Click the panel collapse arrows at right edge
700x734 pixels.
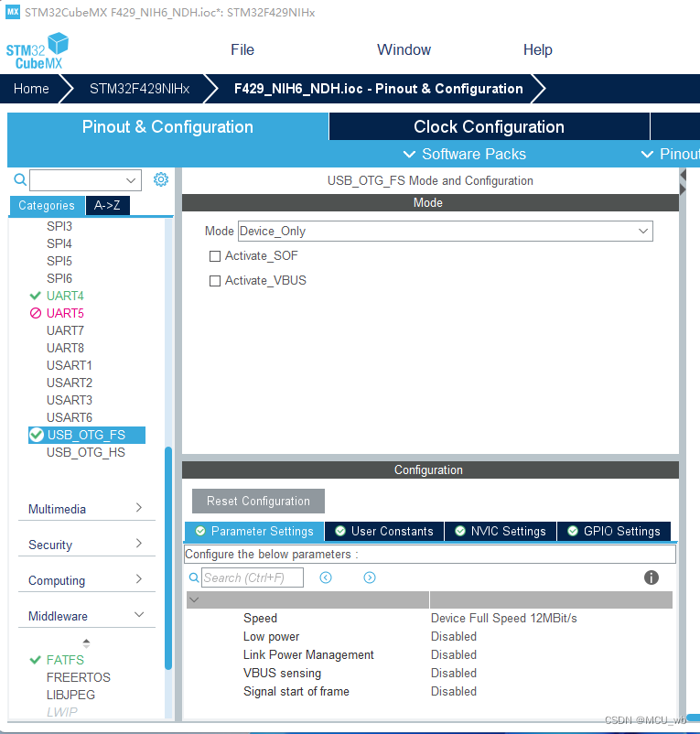point(683,182)
